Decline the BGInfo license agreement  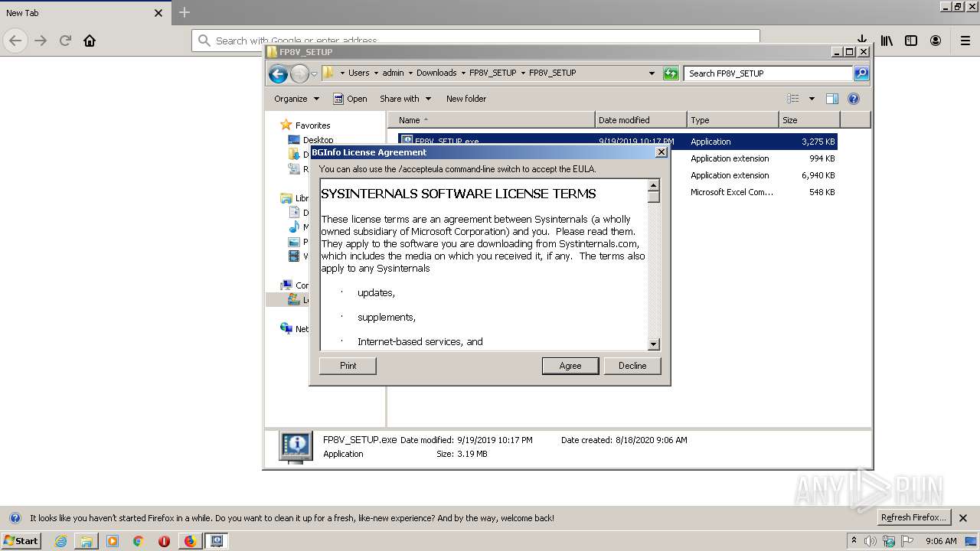pos(632,366)
